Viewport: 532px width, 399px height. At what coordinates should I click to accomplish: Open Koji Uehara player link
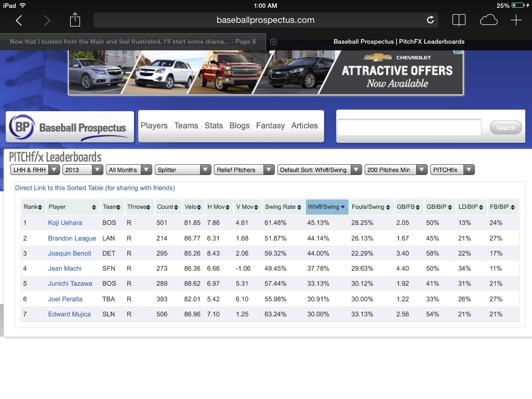tap(65, 223)
